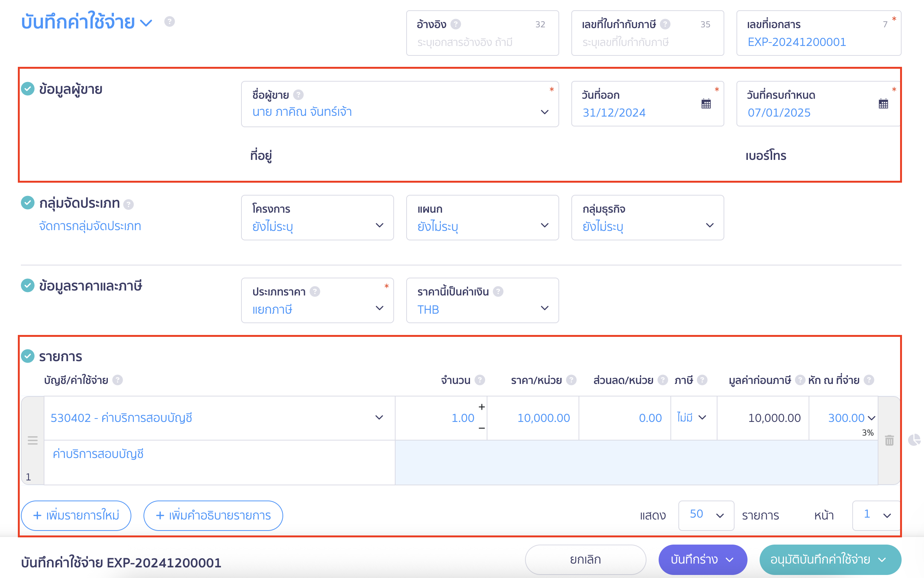
Task: Click help icon beside จำนวน column
Action: [x=480, y=380]
